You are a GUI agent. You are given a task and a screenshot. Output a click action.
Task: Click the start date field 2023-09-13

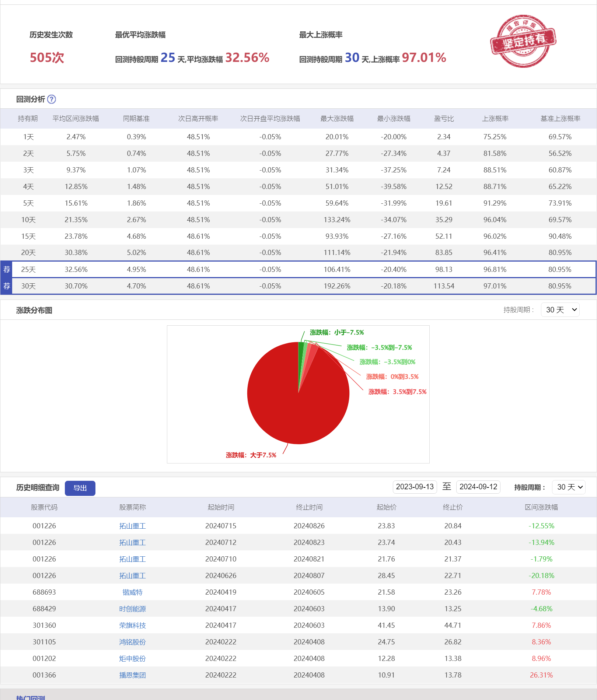tap(415, 487)
